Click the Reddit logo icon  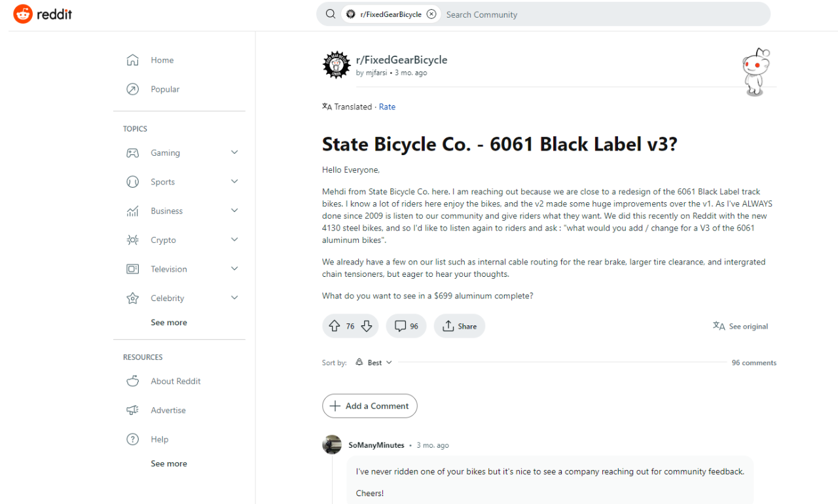click(x=23, y=14)
